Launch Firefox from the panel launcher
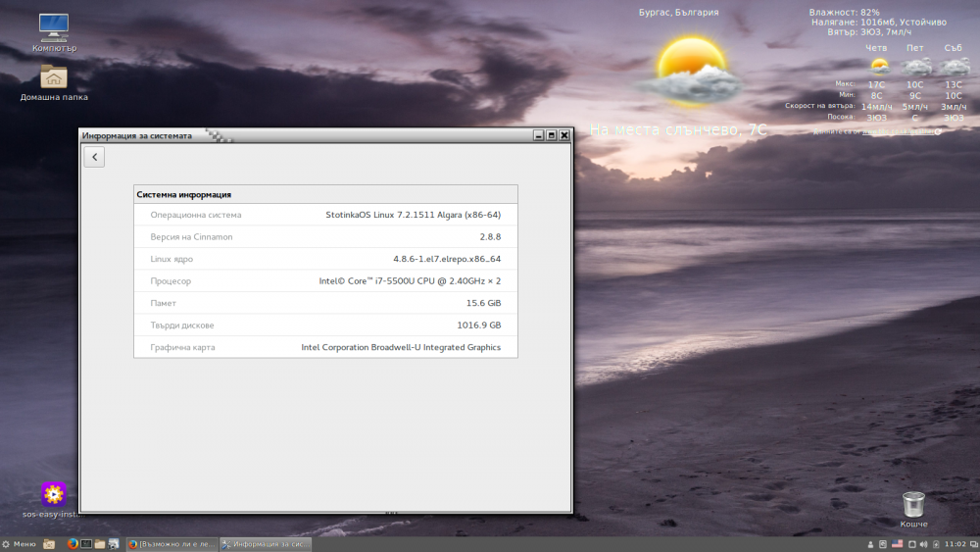980x552 pixels. pos(73,544)
